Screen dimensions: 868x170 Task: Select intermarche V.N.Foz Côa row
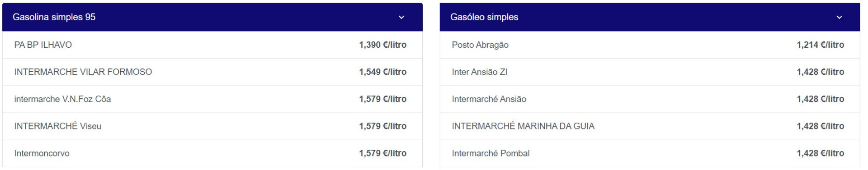212,99
